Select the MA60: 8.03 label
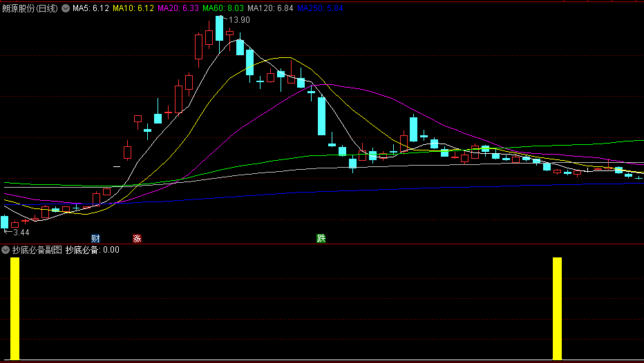 coord(223,8)
